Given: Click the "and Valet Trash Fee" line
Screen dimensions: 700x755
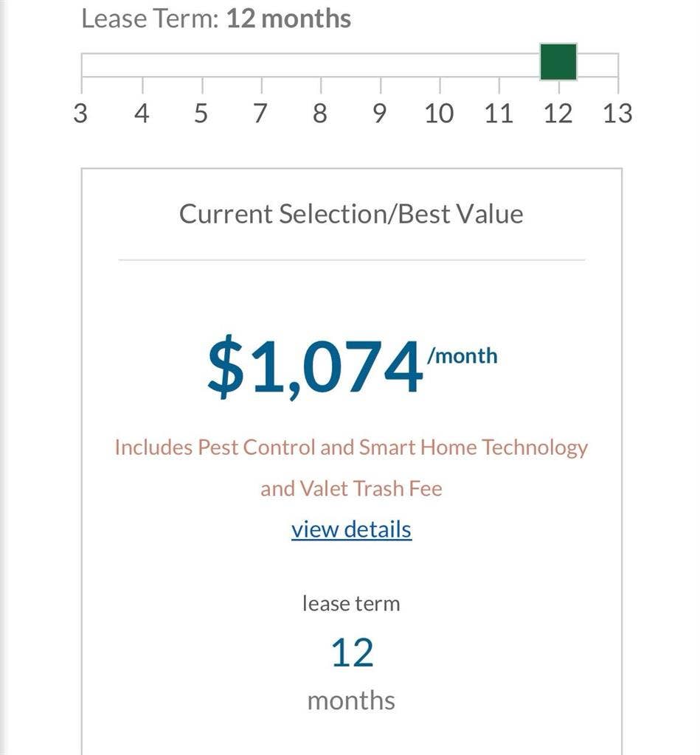Looking at the screenshot, I should [x=351, y=488].
